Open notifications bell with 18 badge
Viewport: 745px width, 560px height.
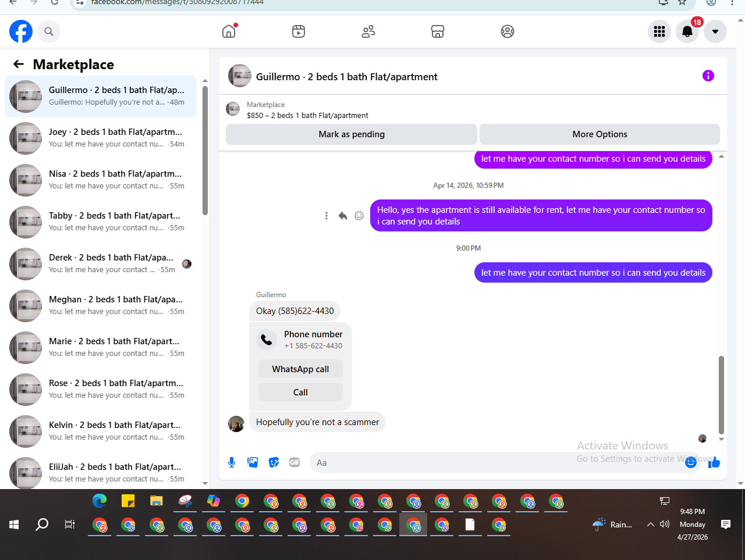[687, 31]
